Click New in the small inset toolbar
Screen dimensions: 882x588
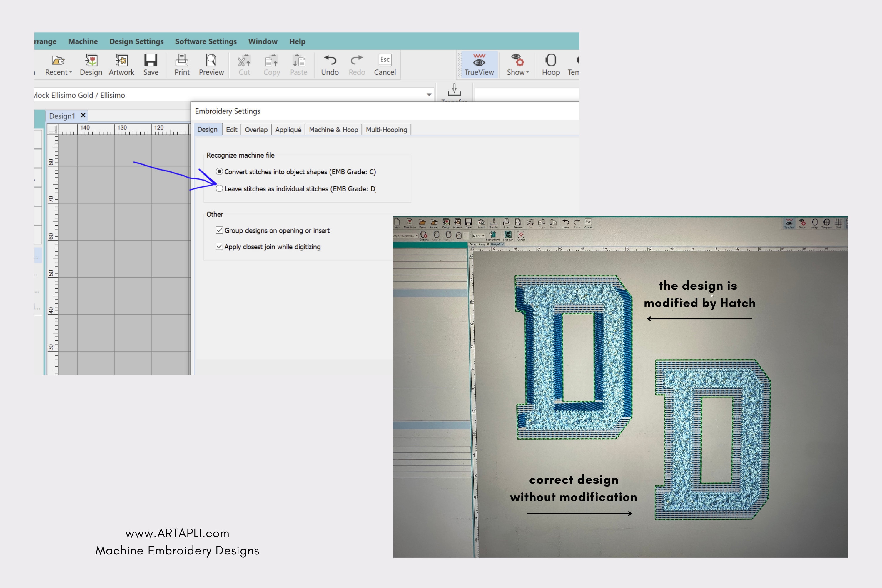click(397, 223)
